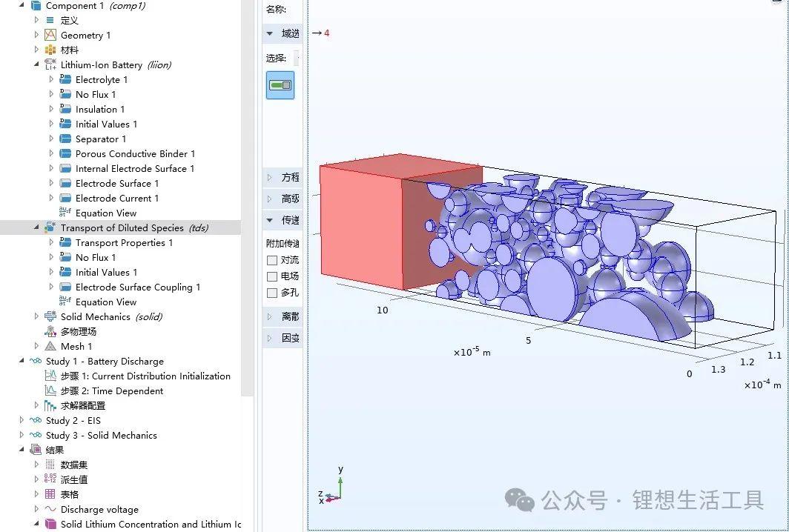Screen dimensions: 789x532
Task: Open the Discharge voltage plot node
Action: click(x=99, y=509)
